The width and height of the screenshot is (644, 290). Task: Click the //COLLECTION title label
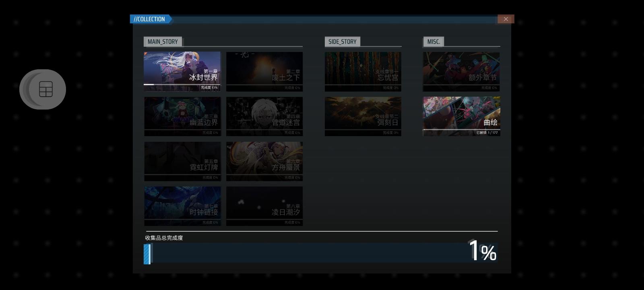pos(149,19)
